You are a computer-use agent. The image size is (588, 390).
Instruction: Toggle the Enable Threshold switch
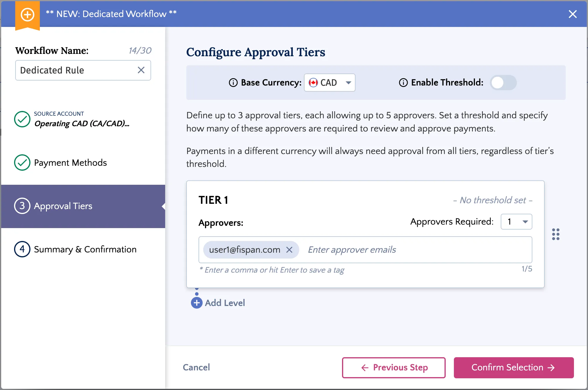503,83
